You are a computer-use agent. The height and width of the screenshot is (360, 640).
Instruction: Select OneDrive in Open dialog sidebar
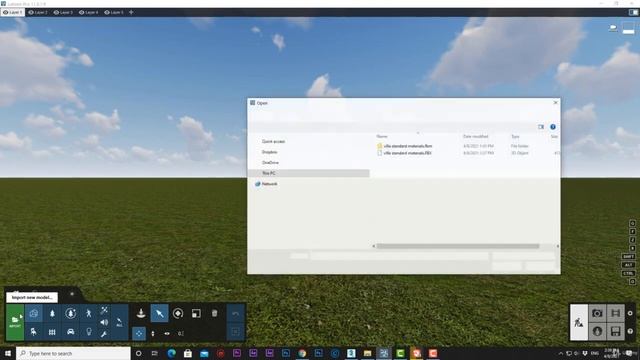270,162
